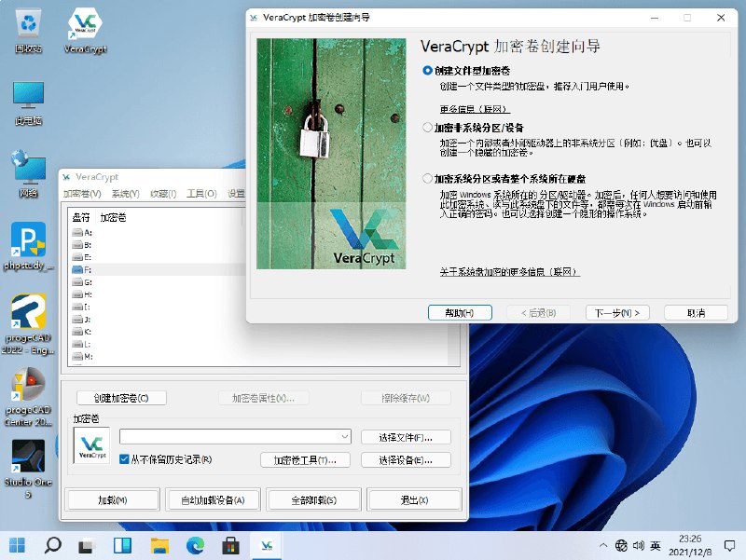Click 自动加载设备(A) button
The image size is (746, 560).
point(213,499)
